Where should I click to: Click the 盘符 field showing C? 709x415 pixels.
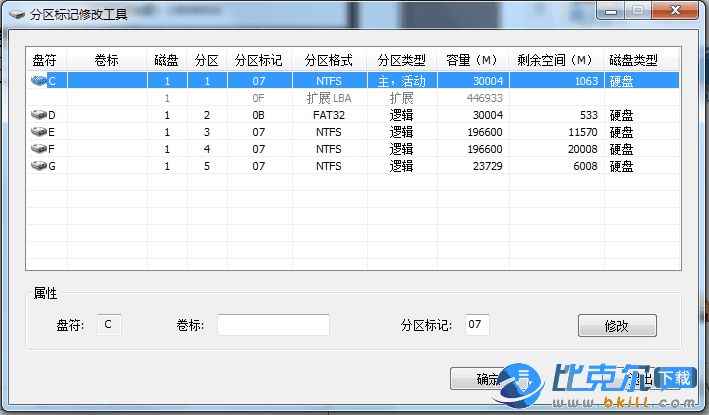pos(109,325)
